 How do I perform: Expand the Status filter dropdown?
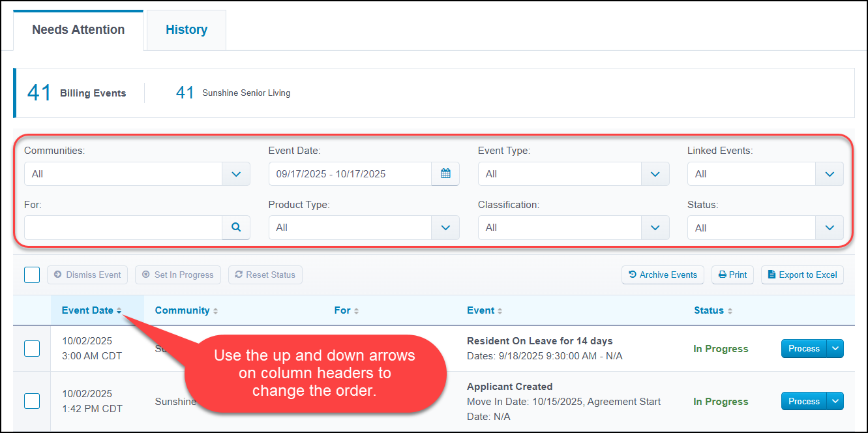pos(830,228)
